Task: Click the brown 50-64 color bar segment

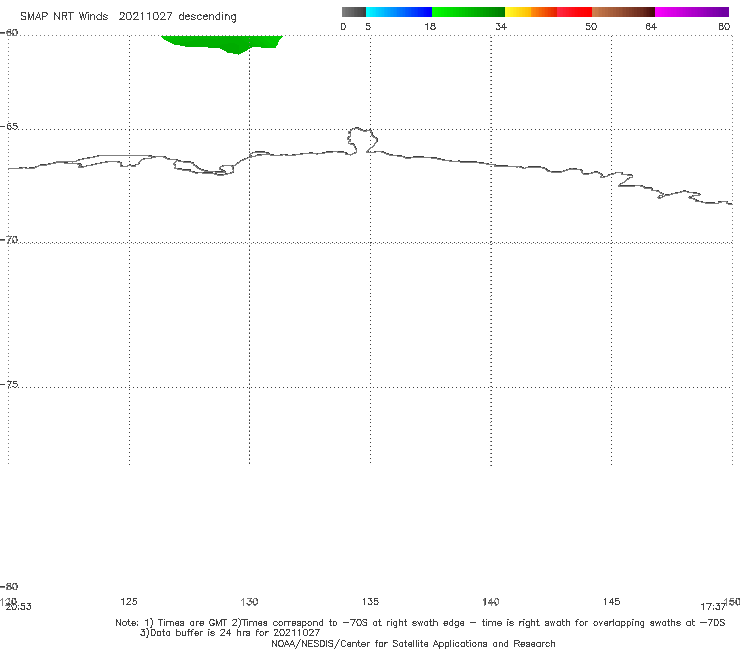Action: 623,12
